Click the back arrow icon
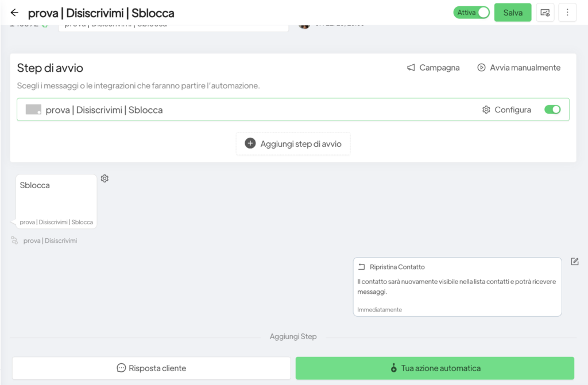Viewport: 588px width, 385px height. coord(14,13)
